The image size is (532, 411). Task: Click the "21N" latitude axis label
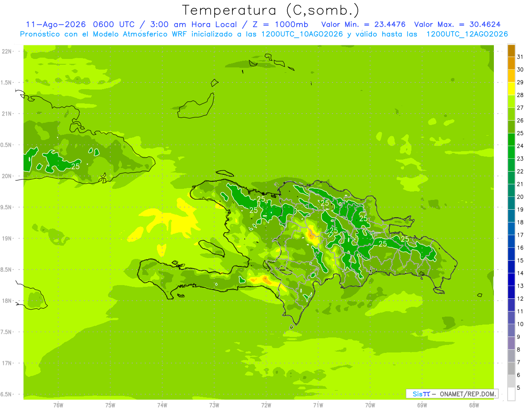[7, 114]
